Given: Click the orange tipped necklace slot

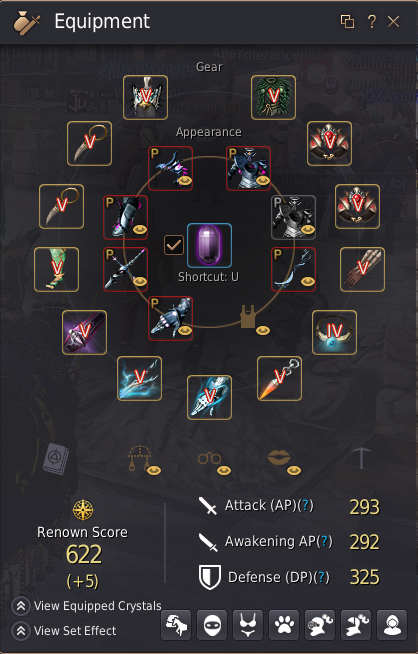Looking at the screenshot, I should [280, 378].
